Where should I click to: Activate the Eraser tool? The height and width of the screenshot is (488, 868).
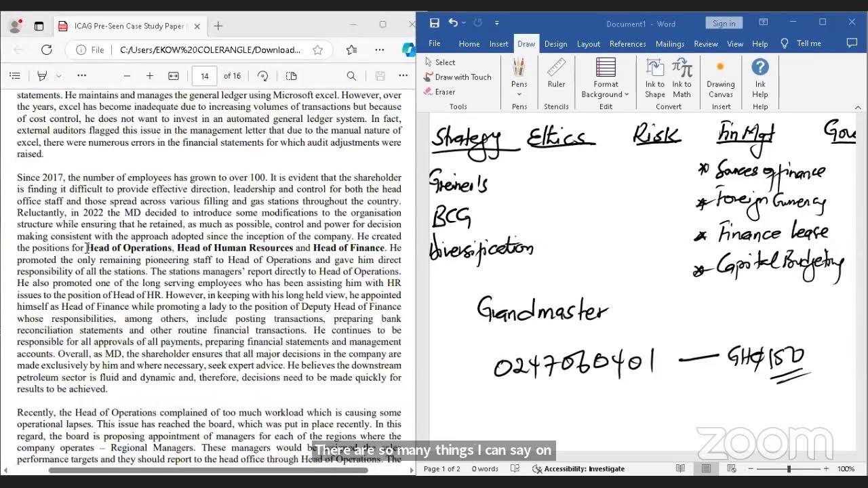coord(439,92)
